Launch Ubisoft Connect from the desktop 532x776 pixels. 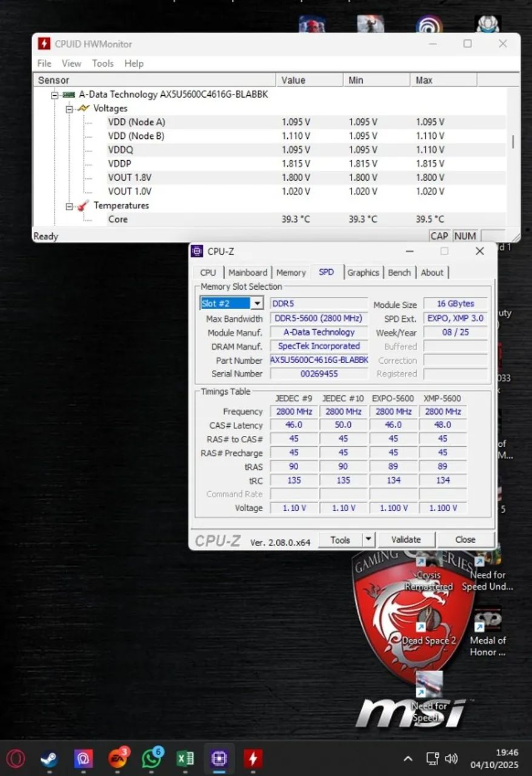(428, 24)
